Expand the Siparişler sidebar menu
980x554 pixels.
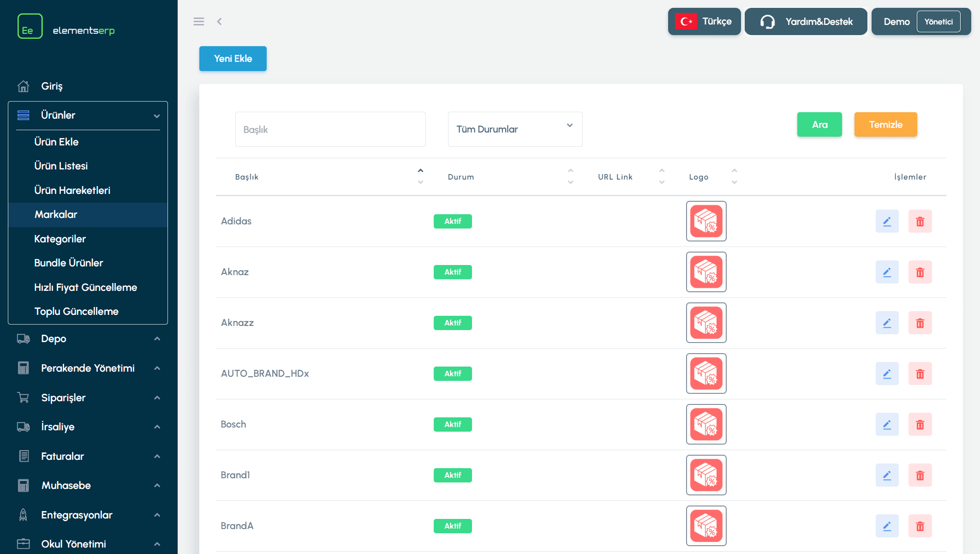click(88, 397)
